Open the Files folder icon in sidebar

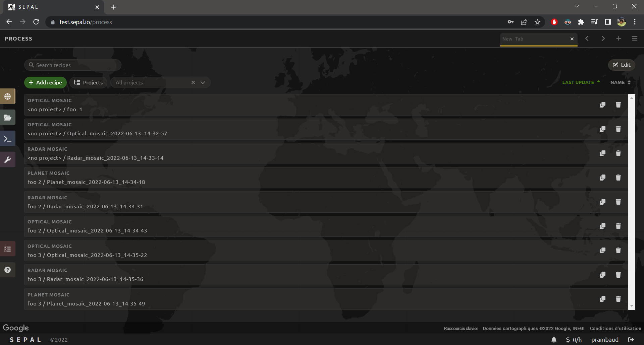(8, 118)
